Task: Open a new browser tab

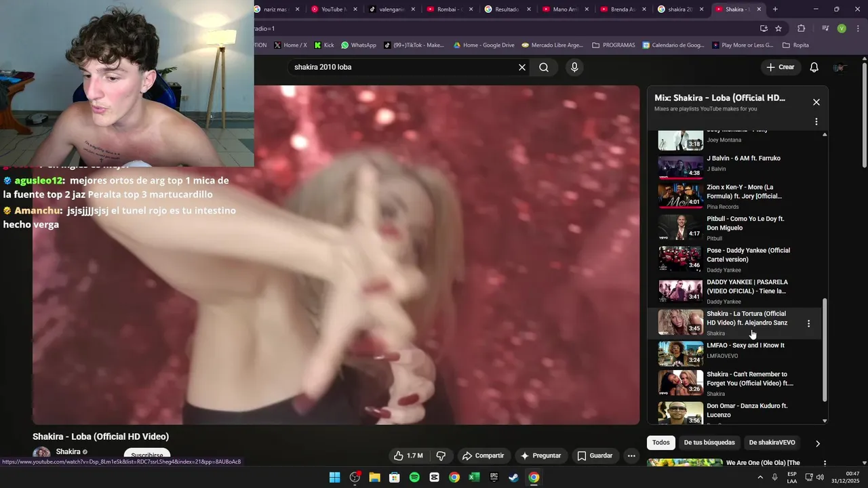Action: point(775,9)
